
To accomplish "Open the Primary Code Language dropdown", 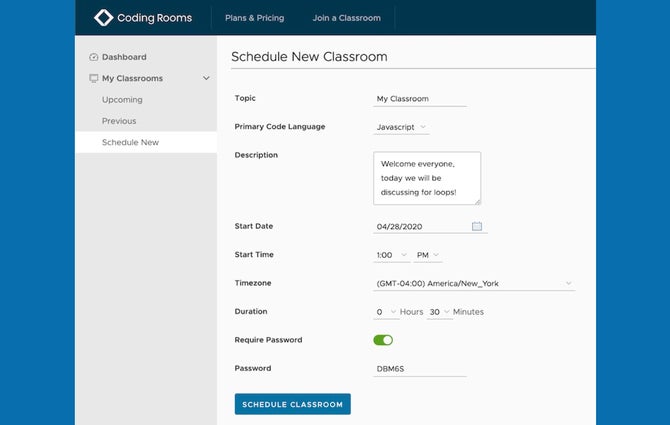I will pos(401,127).
